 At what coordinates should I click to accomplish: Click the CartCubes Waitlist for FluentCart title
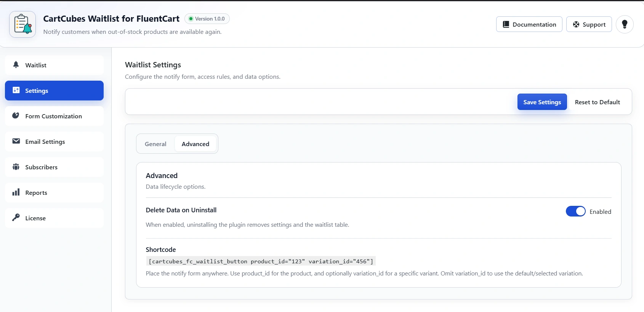click(x=111, y=19)
